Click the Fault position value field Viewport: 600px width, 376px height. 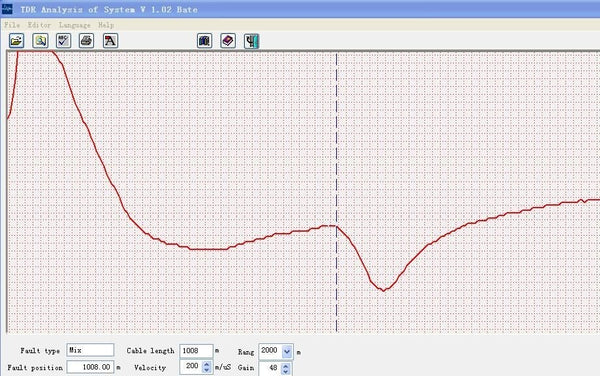[90, 367]
